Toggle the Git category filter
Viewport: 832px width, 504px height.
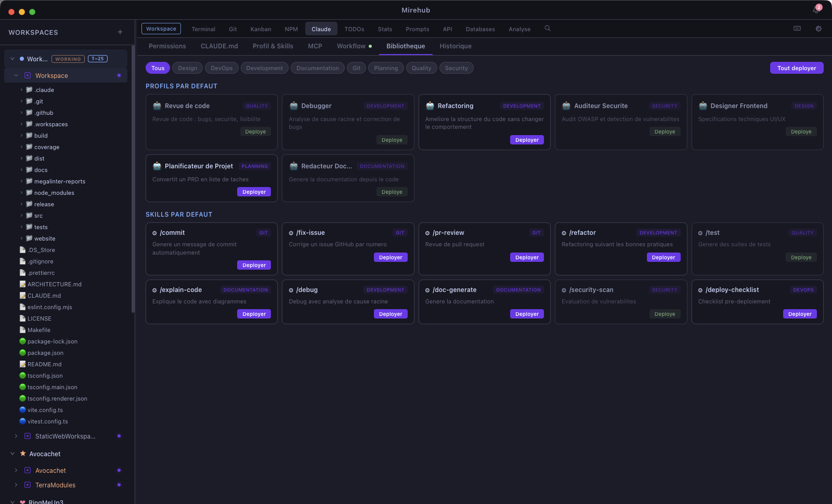click(356, 68)
